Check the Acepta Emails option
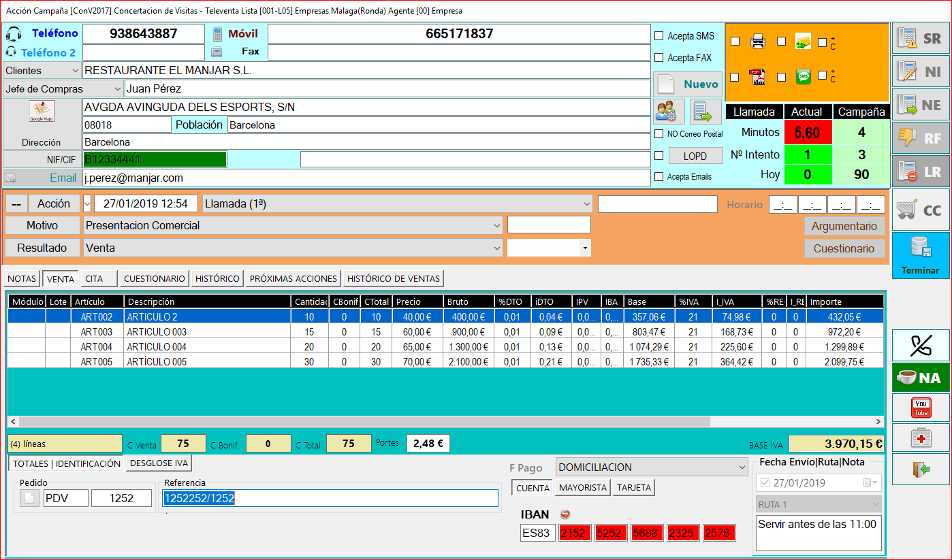 (x=659, y=177)
